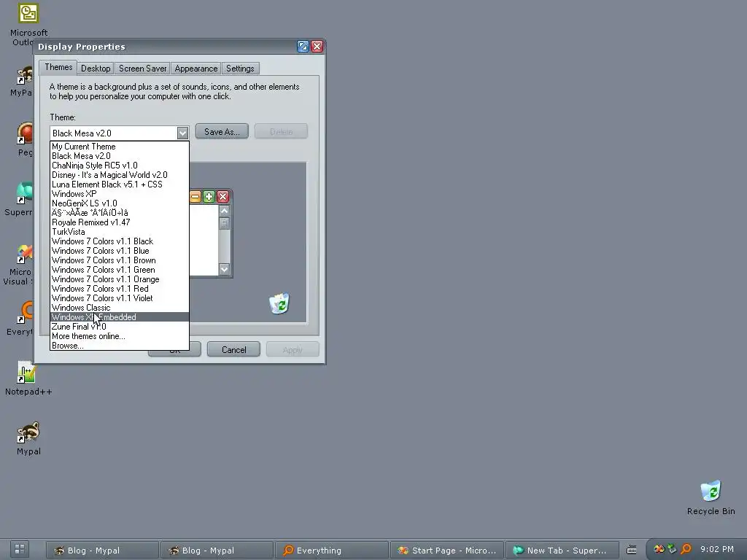The width and height of the screenshot is (747, 560).
Task: Select NeoGeniX LS v1.0 theme
Action: tap(120, 203)
